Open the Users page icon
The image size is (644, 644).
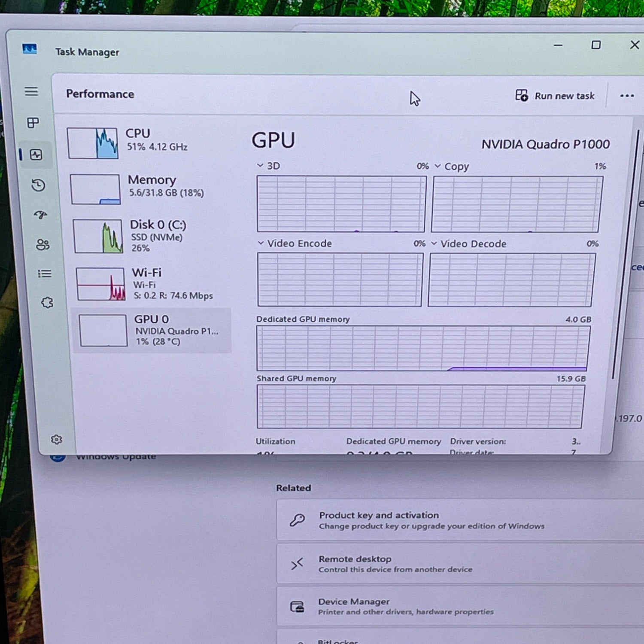coord(43,245)
